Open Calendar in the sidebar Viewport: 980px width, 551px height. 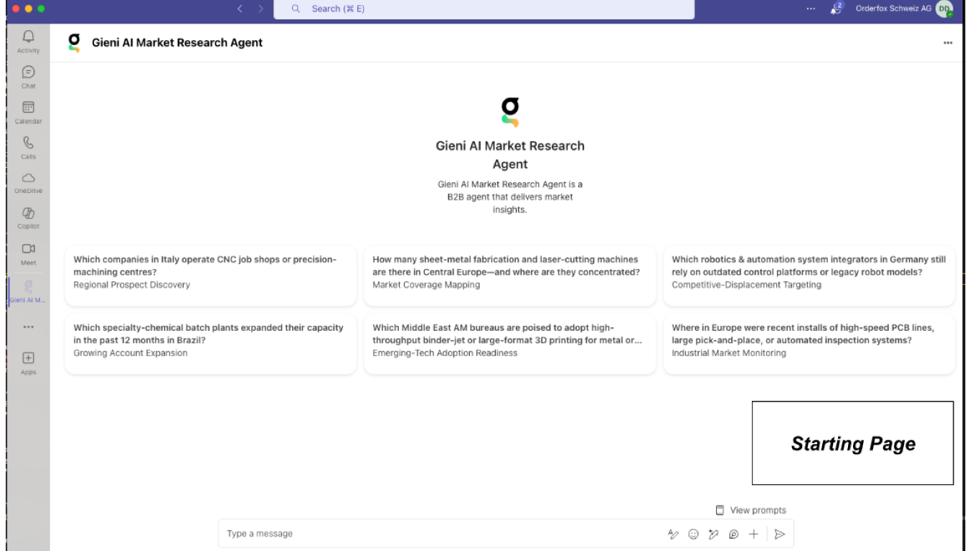tap(28, 113)
